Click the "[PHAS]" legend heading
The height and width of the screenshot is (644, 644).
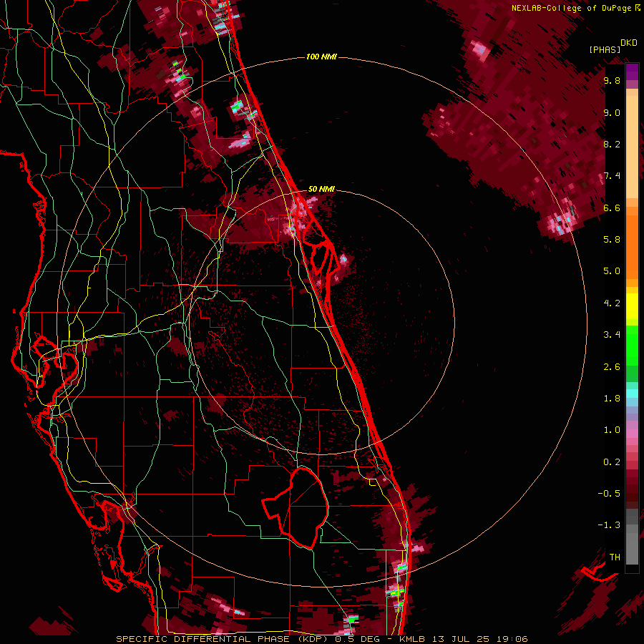pos(605,49)
